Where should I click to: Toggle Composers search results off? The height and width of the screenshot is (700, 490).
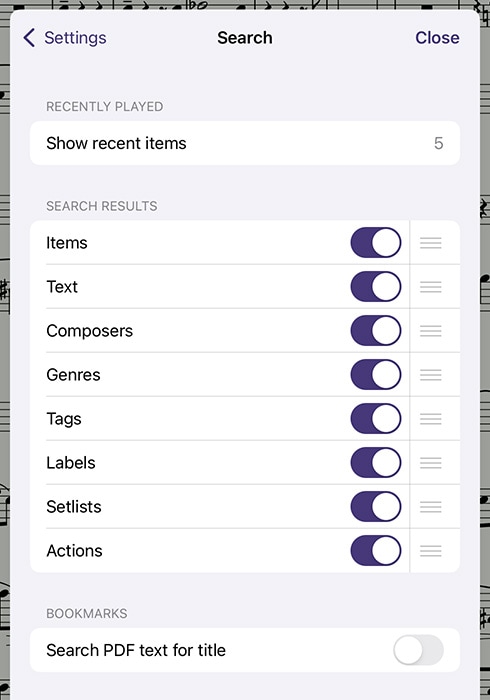[376, 331]
